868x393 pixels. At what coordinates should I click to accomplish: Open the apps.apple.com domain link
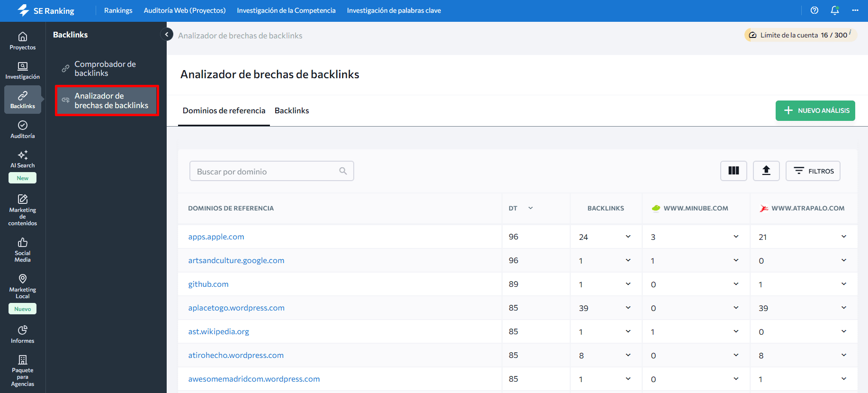pyautogui.click(x=216, y=237)
